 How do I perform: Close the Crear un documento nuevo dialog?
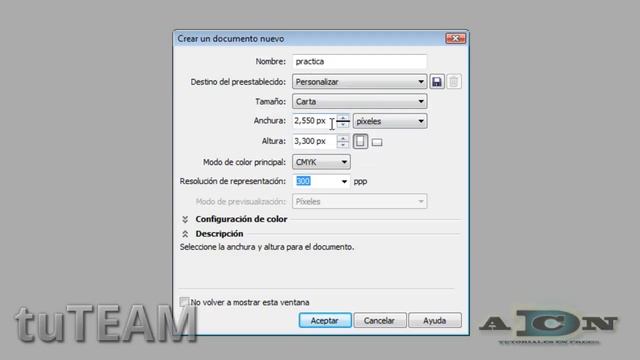tap(455, 38)
